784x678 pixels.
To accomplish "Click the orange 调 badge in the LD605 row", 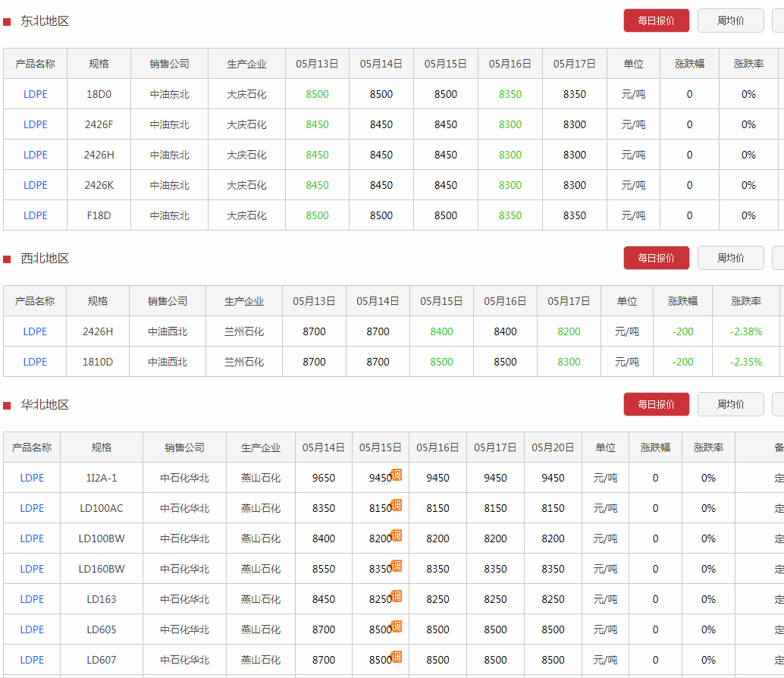I will [x=397, y=626].
